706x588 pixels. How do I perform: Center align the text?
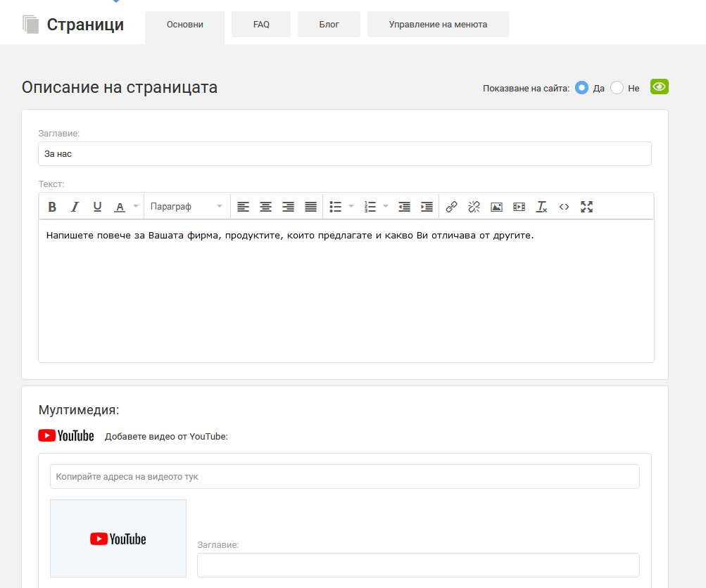[x=265, y=207]
